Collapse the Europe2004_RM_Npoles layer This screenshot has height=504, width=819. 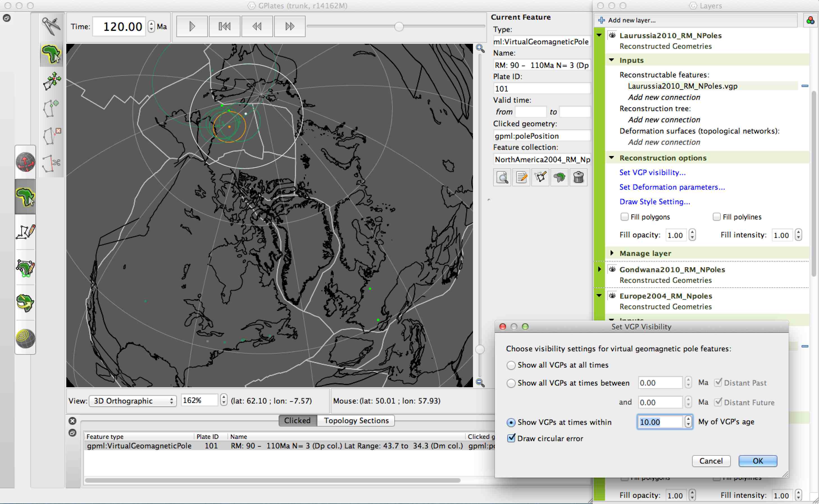(599, 296)
